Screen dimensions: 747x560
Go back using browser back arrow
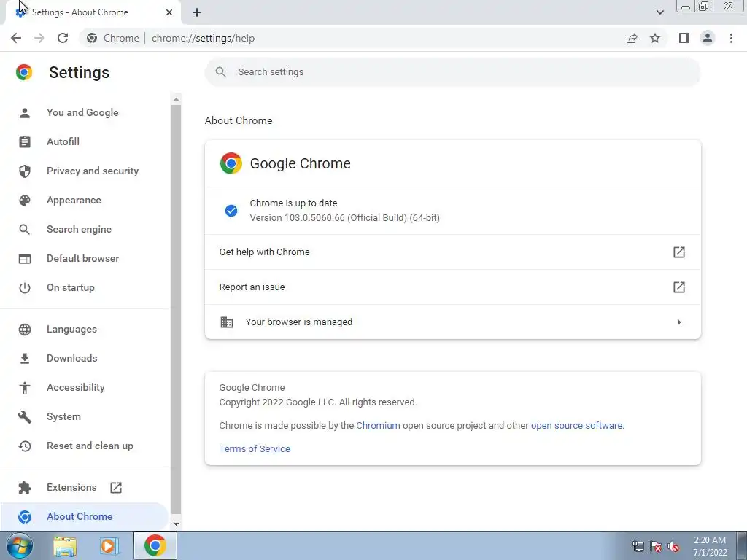point(16,38)
